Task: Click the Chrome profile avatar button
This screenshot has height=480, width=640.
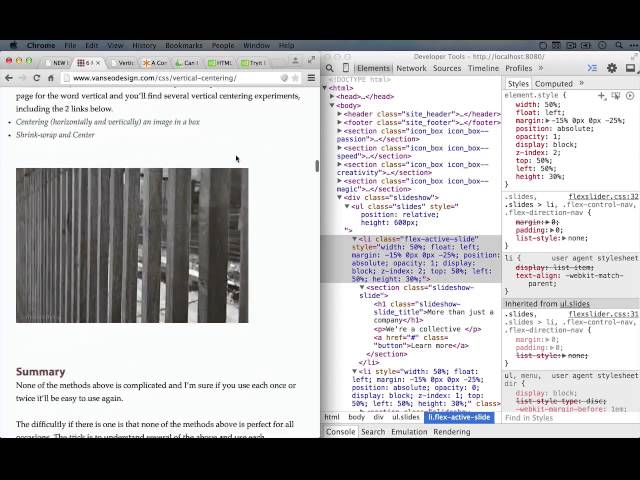Action: coord(295,60)
